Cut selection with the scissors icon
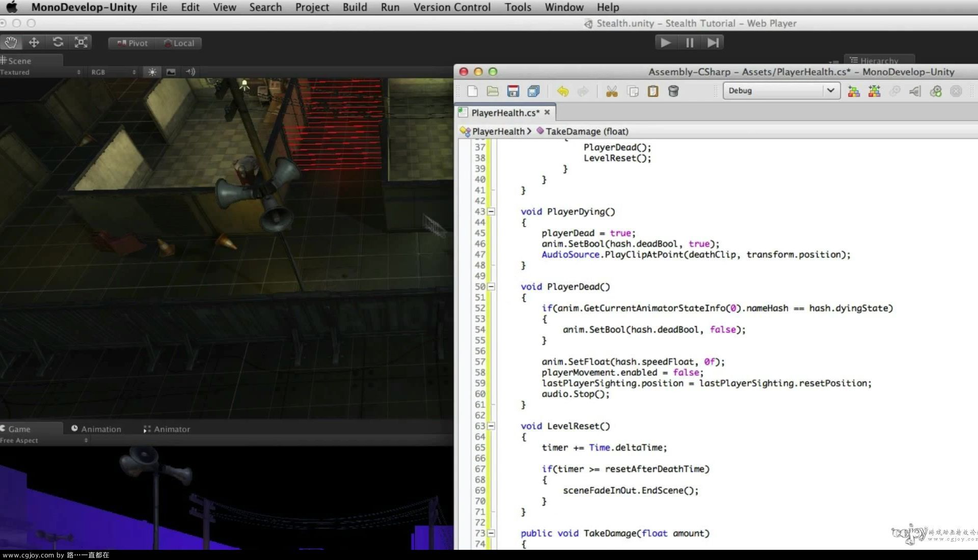Screen dimensions: 978x560 point(612,91)
